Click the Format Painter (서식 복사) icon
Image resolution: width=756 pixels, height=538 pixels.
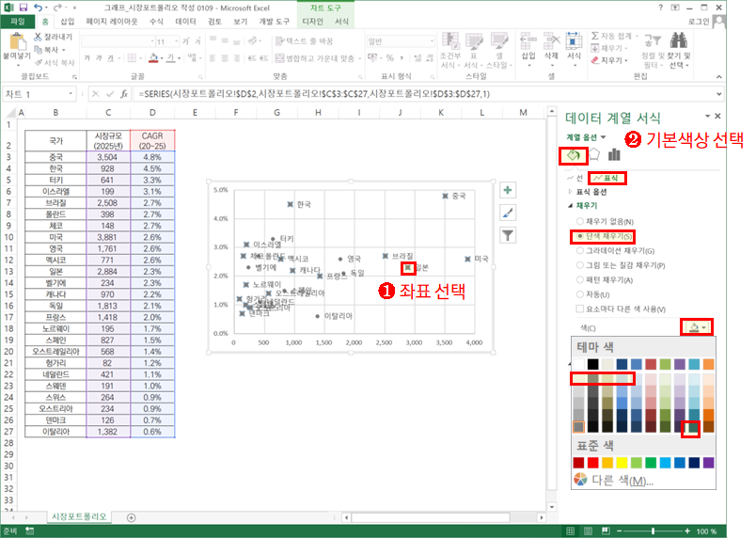[x=39, y=63]
